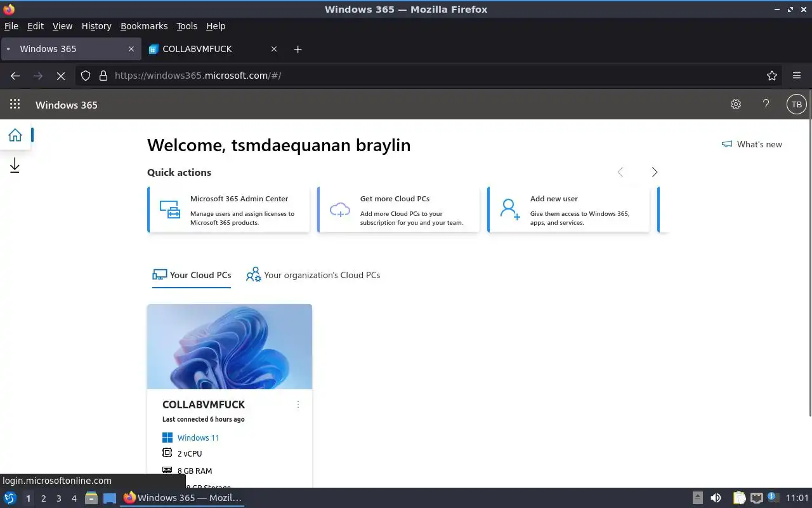The width and height of the screenshot is (812, 508).
Task: Open the clipboard tray icon
Action: [x=739, y=498]
